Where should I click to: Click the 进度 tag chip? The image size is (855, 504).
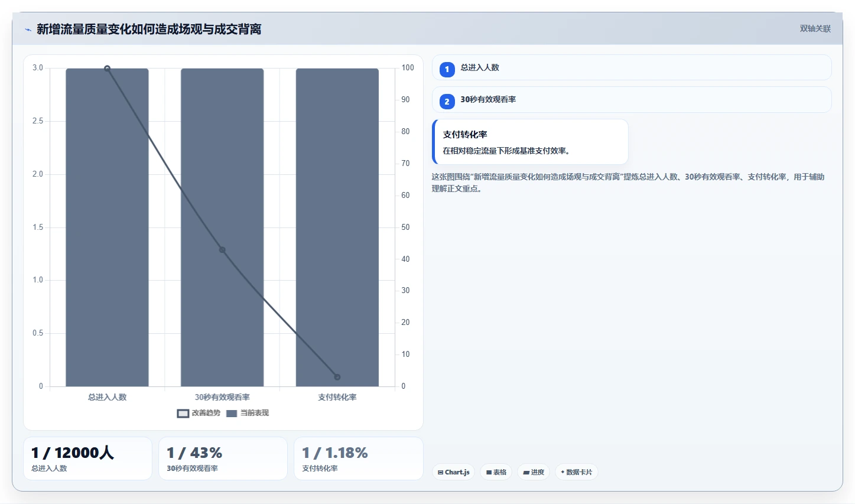534,472
